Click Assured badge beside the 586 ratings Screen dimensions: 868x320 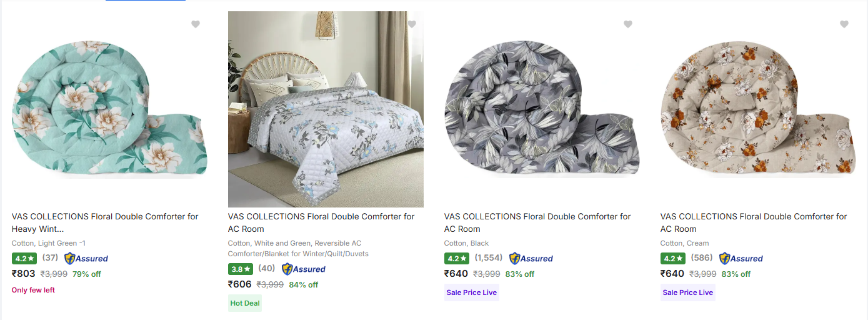(741, 258)
